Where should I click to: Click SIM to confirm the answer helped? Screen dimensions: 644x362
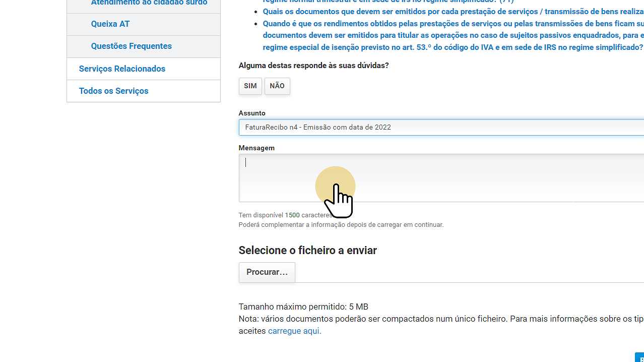point(250,86)
